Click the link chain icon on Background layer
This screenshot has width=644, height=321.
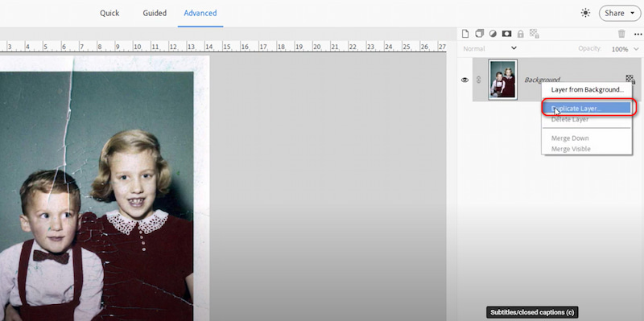pos(478,80)
